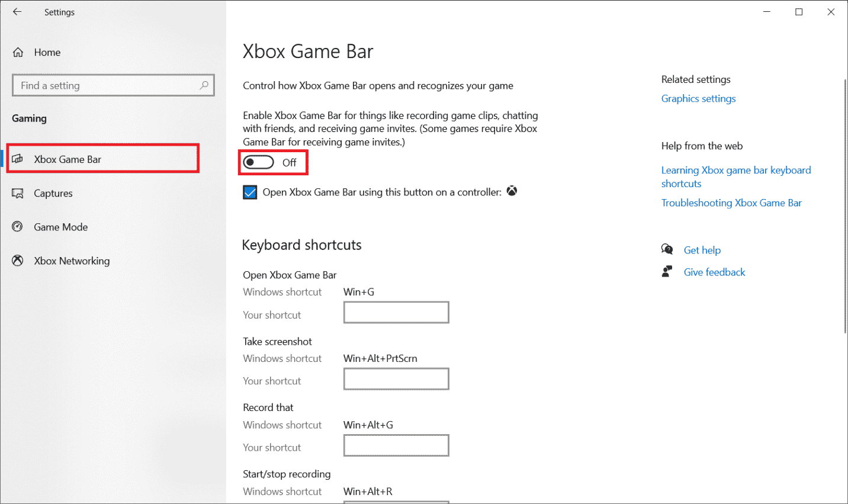The width and height of the screenshot is (848, 504).
Task: Click the Win+Alt+G shortcut text
Action: coord(368,425)
